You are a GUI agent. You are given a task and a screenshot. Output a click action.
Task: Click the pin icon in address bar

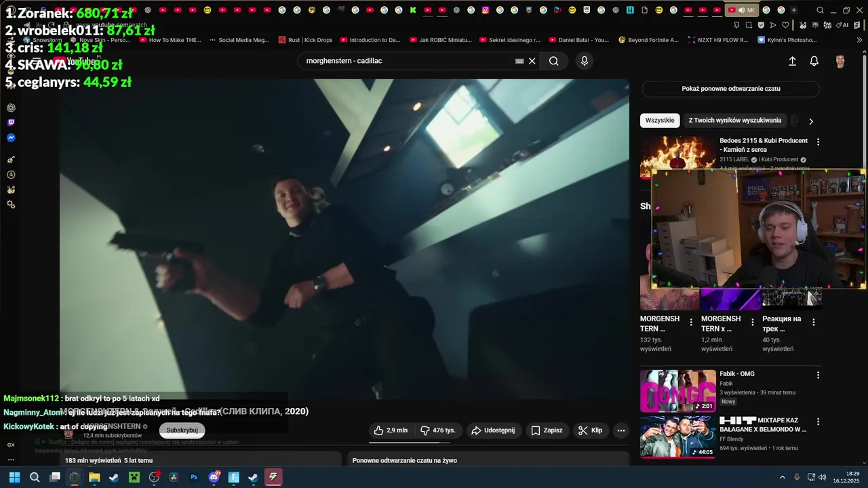[x=736, y=25]
